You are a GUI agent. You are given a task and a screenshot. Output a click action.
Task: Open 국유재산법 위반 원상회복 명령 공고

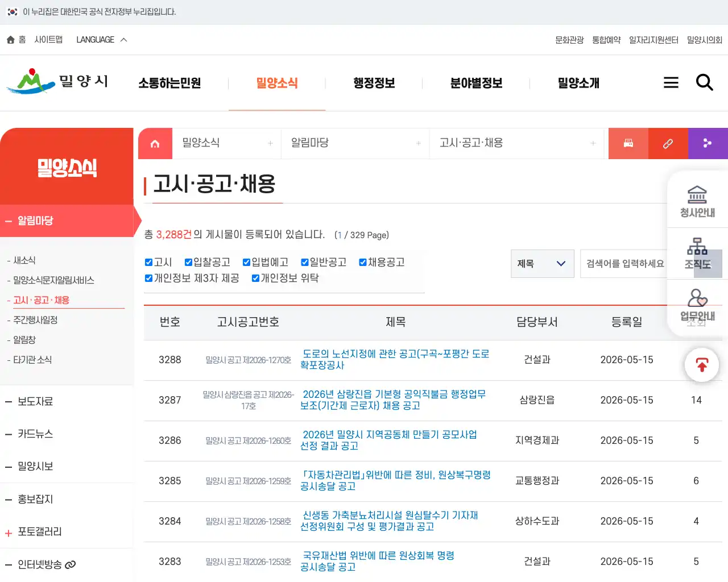(377, 562)
